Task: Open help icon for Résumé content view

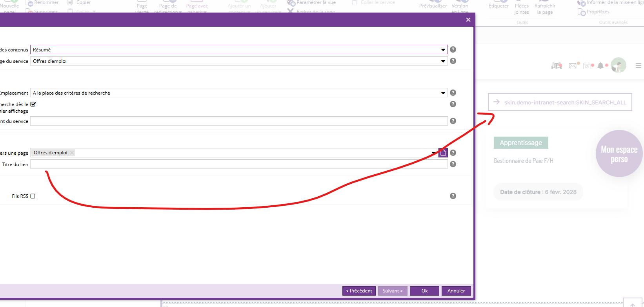Action: (x=453, y=49)
